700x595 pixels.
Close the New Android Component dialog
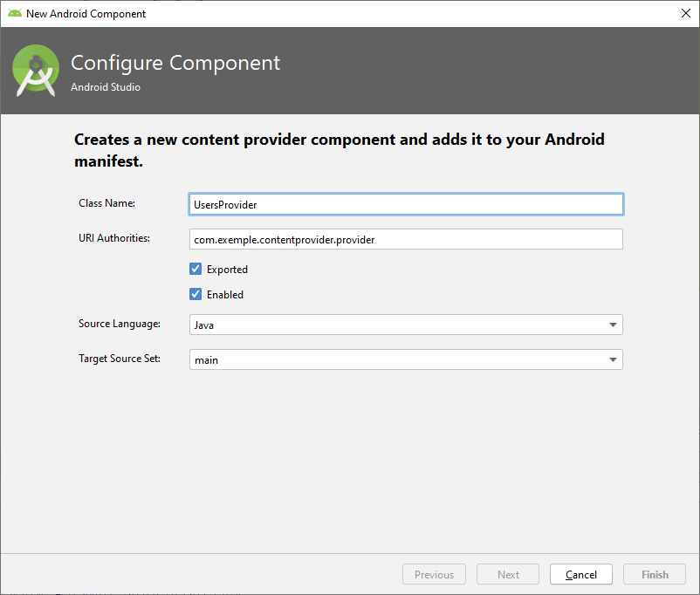[x=685, y=13]
